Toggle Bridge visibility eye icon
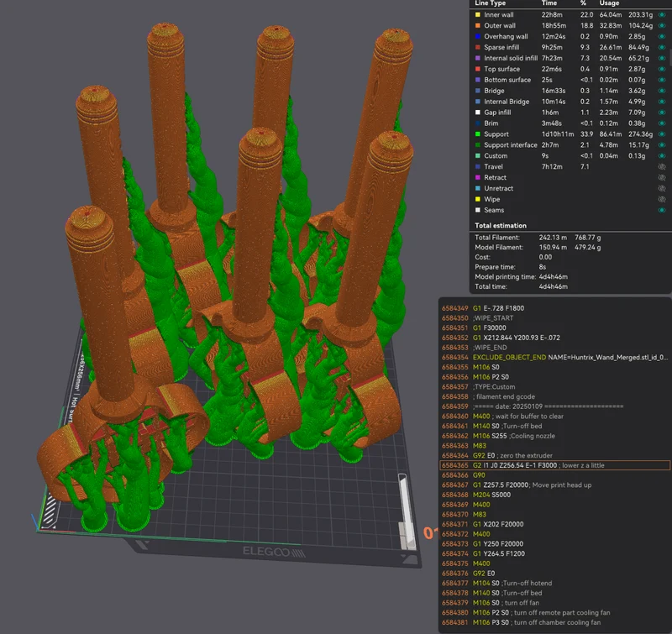Viewport: 672px width, 634px height. 662,91
